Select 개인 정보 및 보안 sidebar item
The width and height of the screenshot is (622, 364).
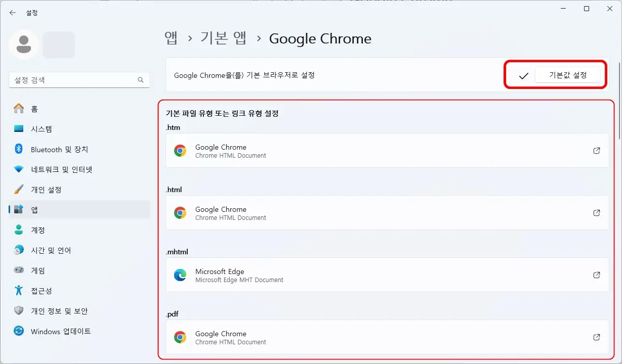(79, 311)
